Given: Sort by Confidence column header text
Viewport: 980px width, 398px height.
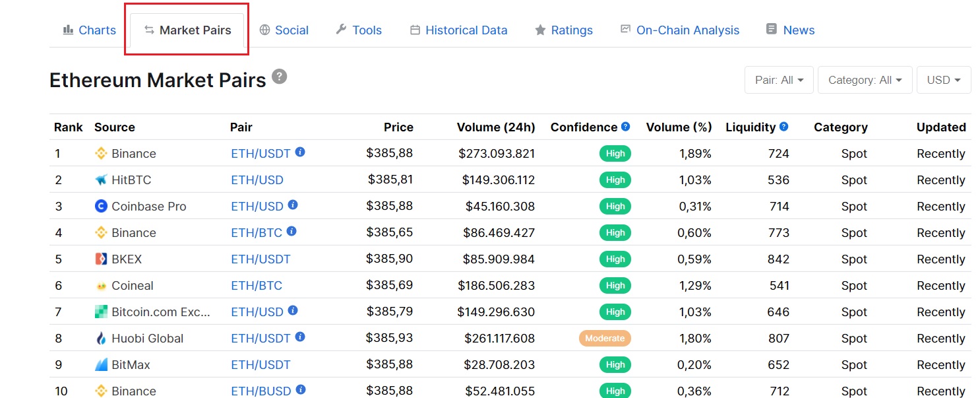Looking at the screenshot, I should 584,127.
